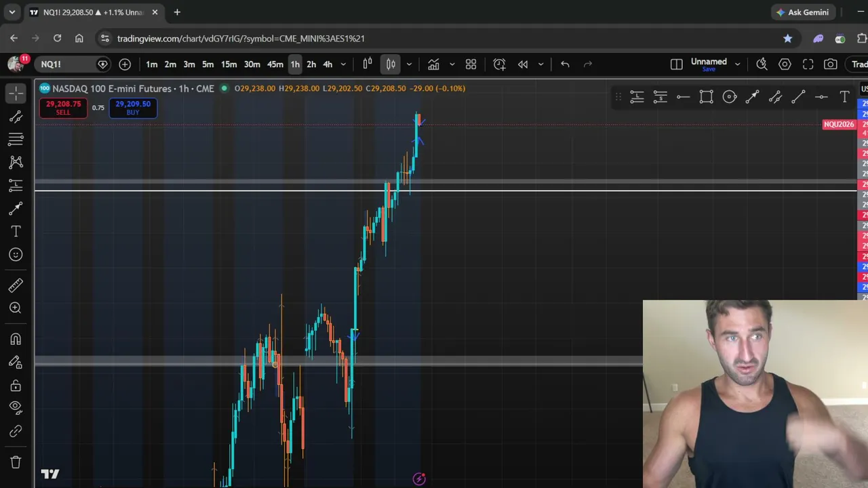This screenshot has width=868, height=488.
Task: Select the candles chart style
Action: coord(391,64)
